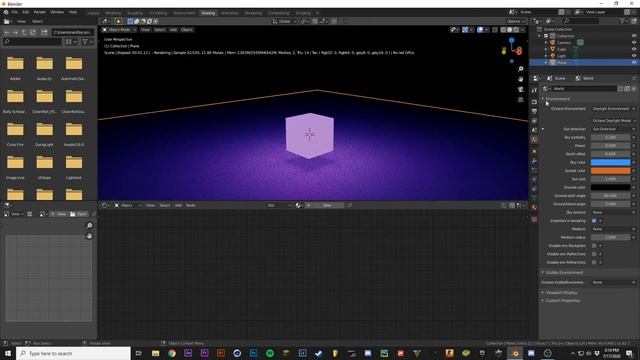
Task: Open the viewport Object menu
Action: (x=187, y=30)
